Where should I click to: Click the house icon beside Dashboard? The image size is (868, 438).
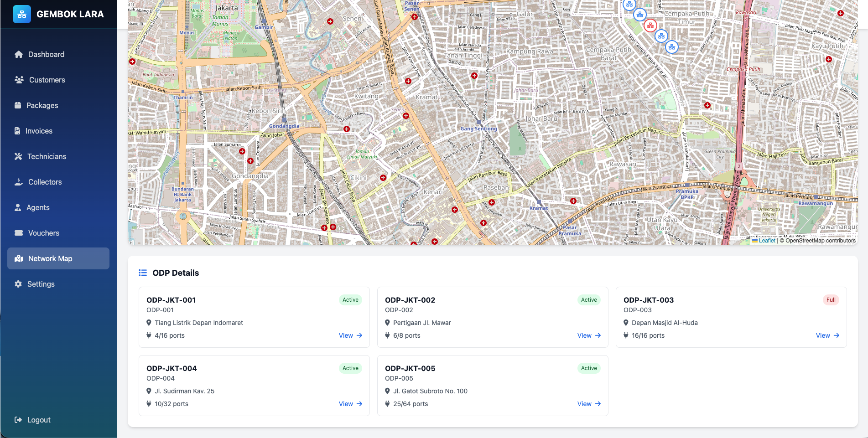point(18,54)
